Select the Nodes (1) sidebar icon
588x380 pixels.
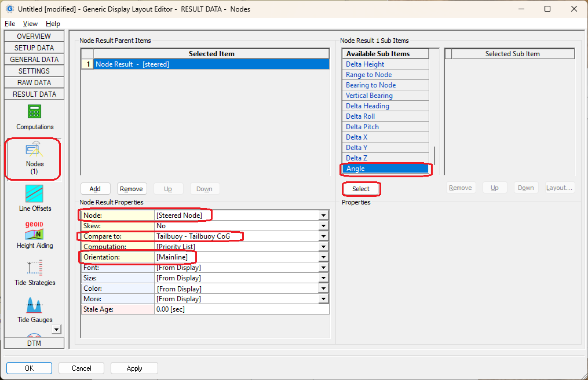[x=34, y=158]
